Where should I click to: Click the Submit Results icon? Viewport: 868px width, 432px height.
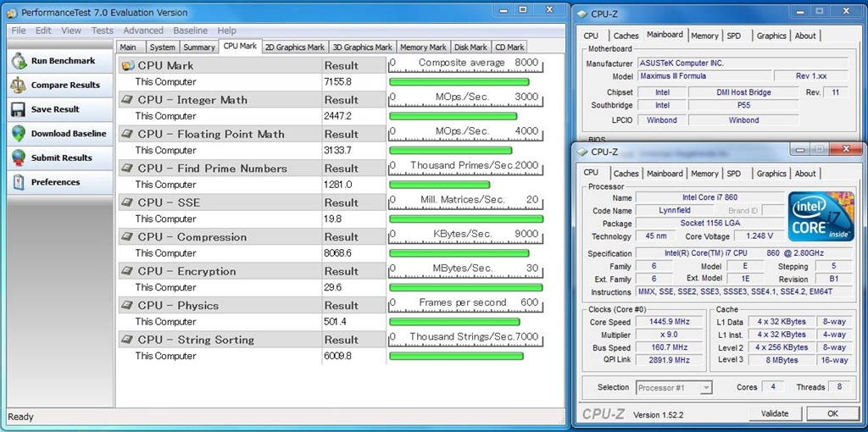click(x=18, y=158)
